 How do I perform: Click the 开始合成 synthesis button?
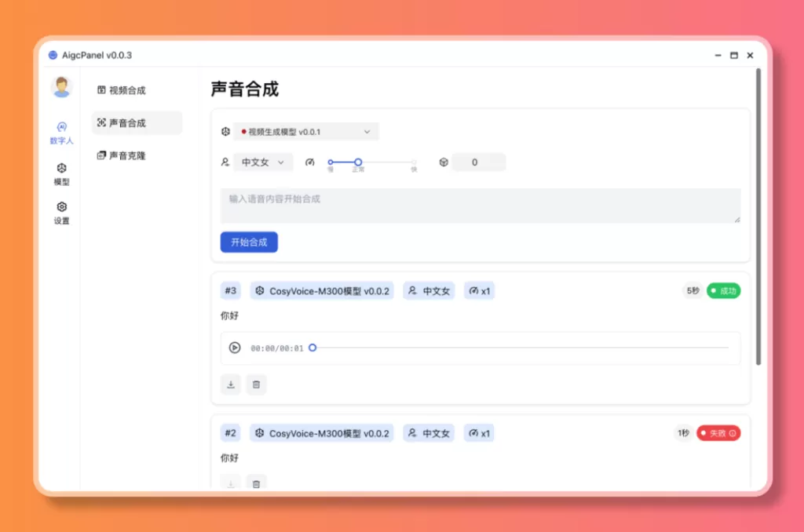249,242
